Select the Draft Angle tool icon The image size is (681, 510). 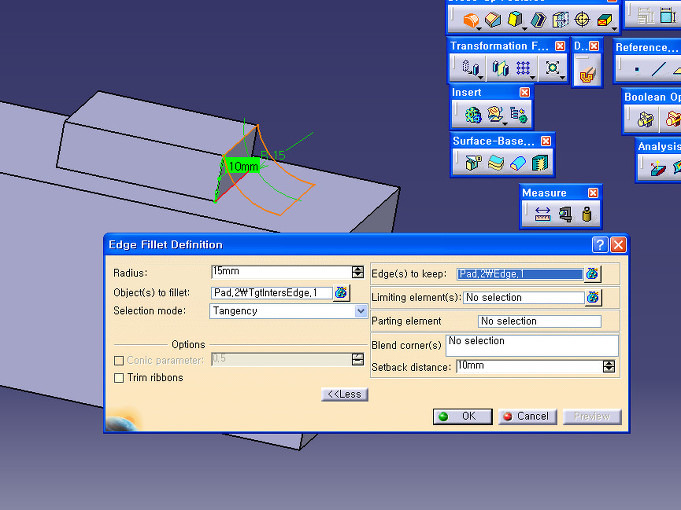(x=515, y=20)
